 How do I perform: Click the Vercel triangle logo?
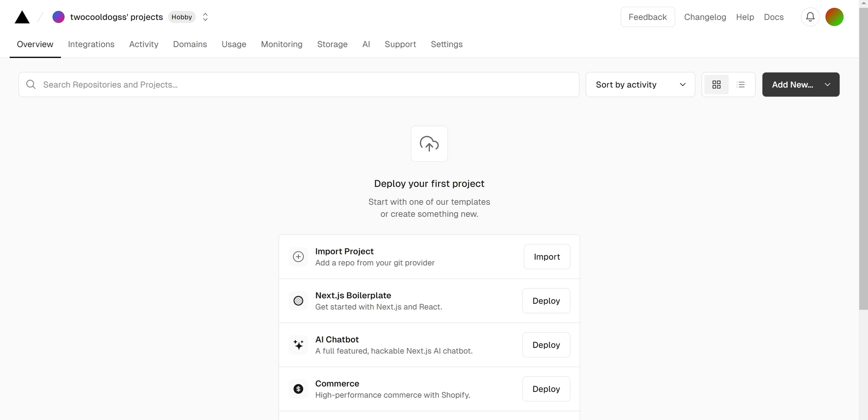(22, 18)
